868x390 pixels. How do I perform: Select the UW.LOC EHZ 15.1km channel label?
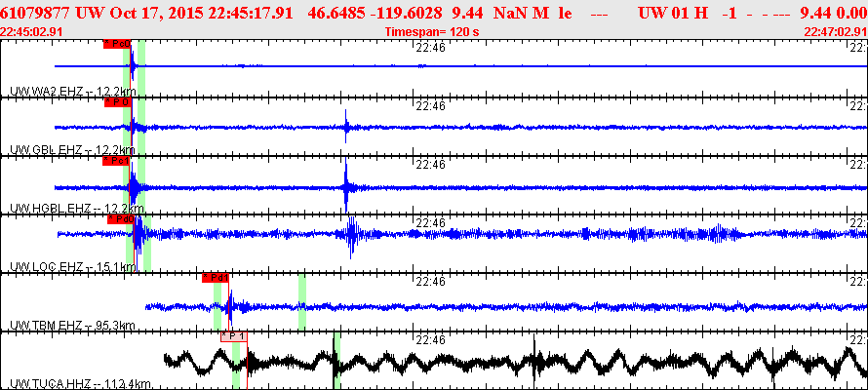tap(72, 267)
